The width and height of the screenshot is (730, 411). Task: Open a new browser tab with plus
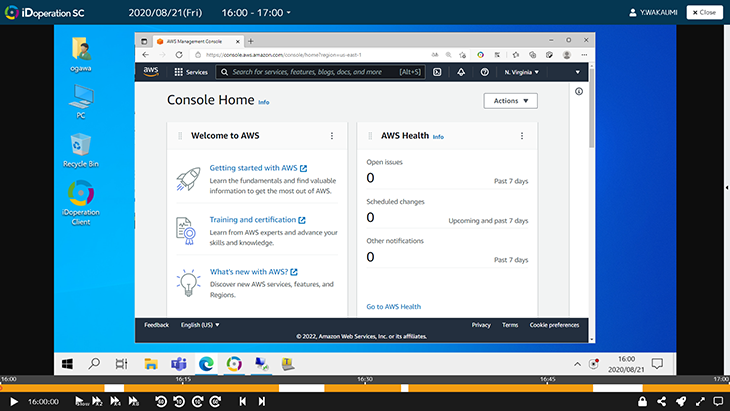coord(250,41)
